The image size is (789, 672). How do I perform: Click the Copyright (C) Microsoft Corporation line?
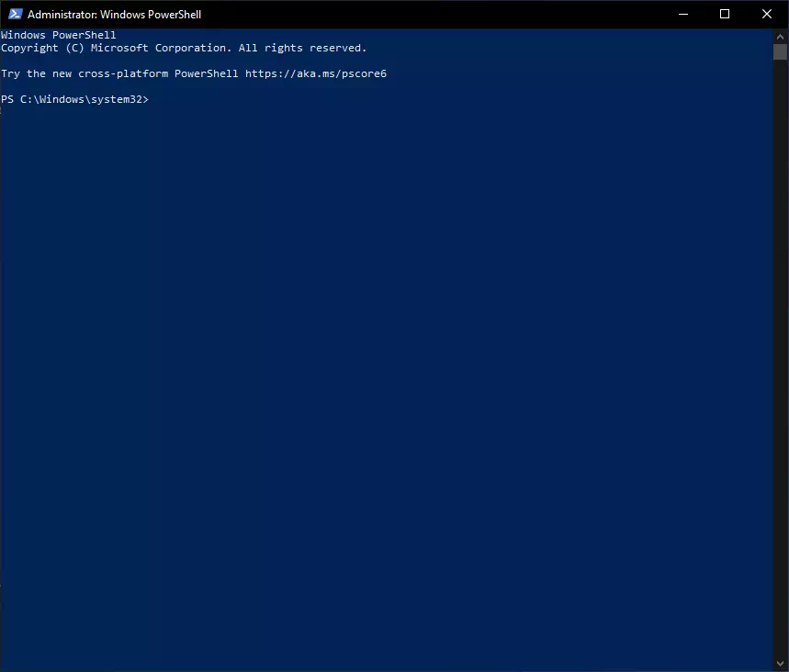coord(184,48)
